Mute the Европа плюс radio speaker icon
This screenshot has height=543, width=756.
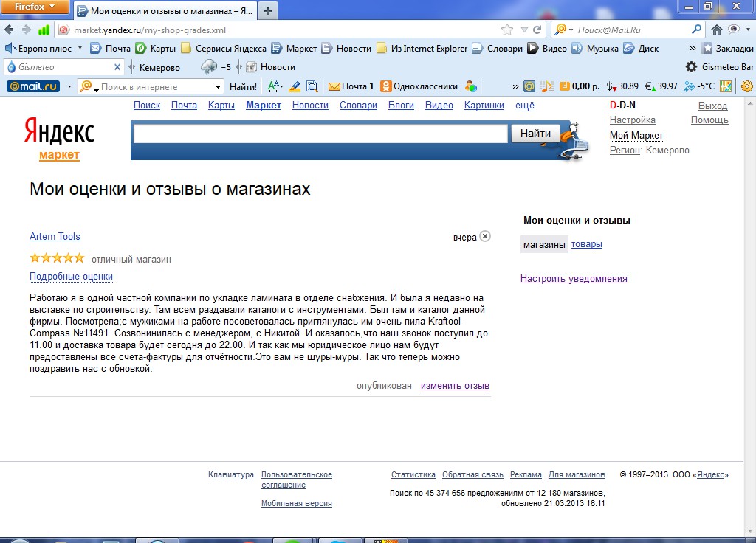click(10, 48)
